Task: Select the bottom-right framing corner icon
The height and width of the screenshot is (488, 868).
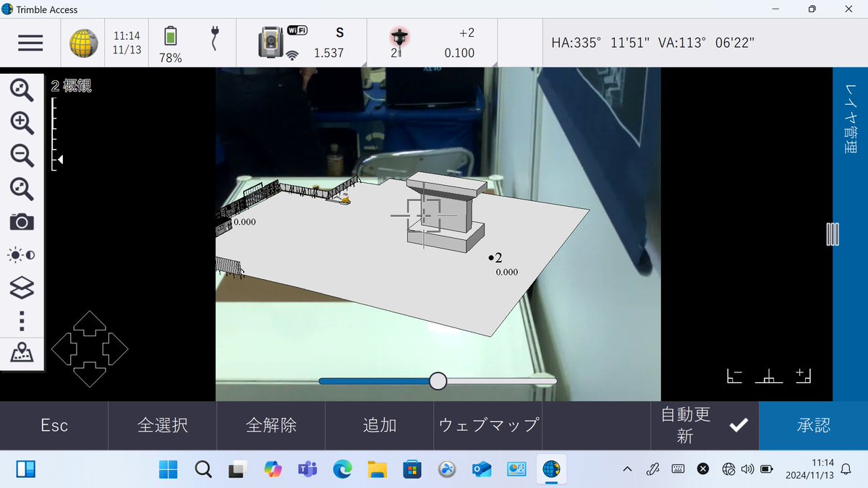Action: pos(803,376)
